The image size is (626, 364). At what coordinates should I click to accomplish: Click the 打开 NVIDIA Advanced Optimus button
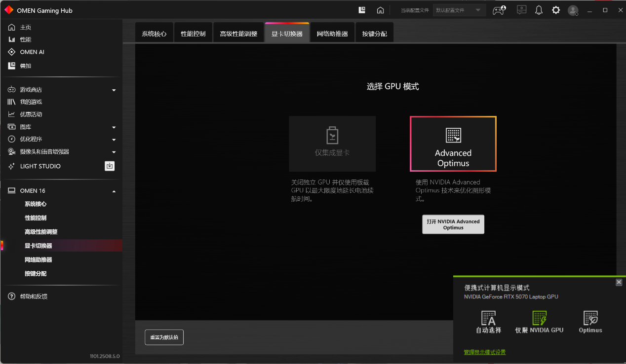point(453,224)
